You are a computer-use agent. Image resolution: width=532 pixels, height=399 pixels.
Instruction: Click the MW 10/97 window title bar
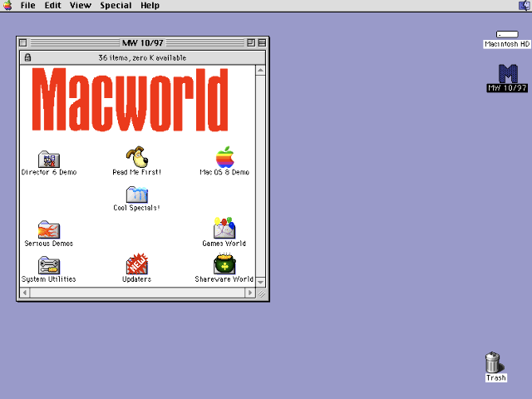(x=143, y=42)
